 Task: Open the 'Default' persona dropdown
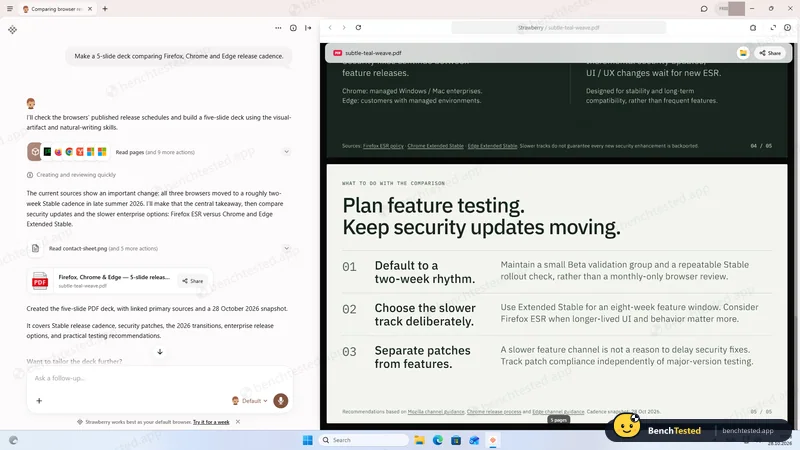tap(249, 401)
